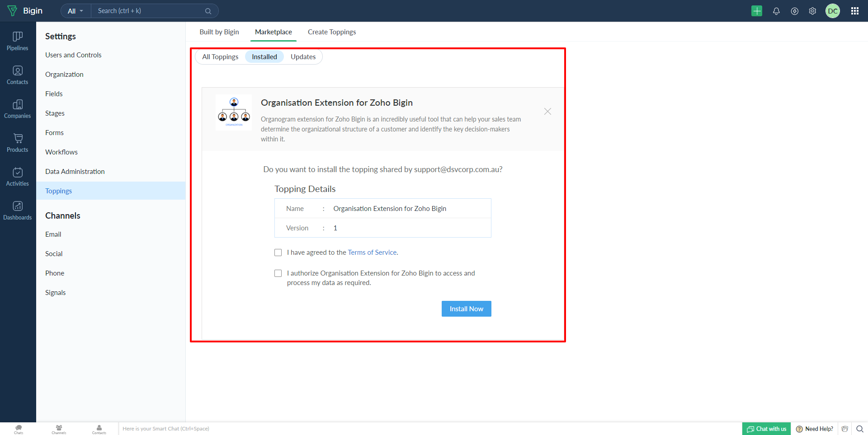Open the settings gear icon
This screenshot has width=868, height=435.
click(x=812, y=11)
